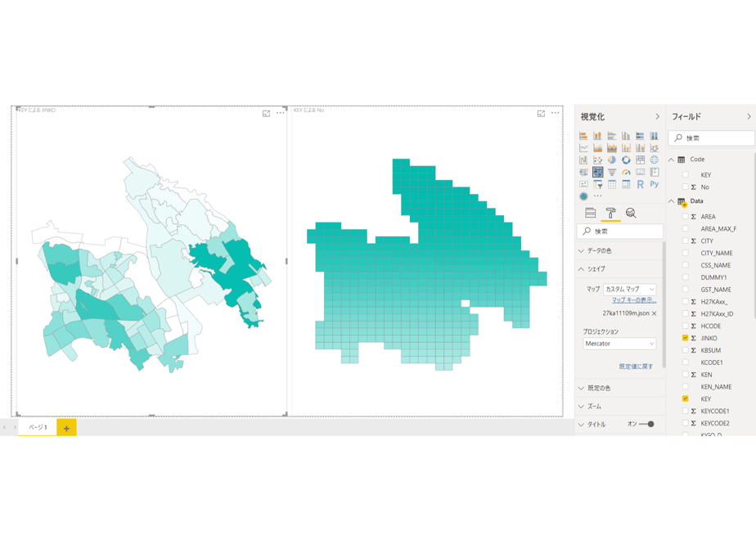This screenshot has height=540, width=756.
Task: Select the treemap visual
Action: pos(641,160)
